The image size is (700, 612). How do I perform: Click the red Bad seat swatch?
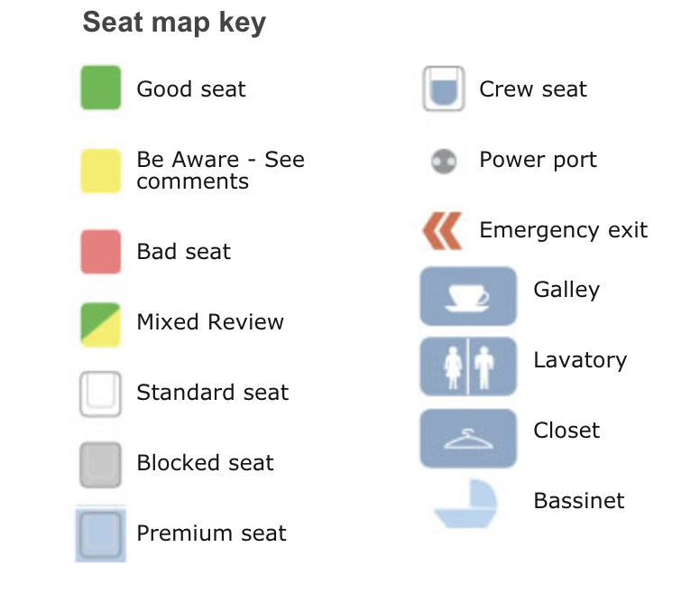coord(100,252)
